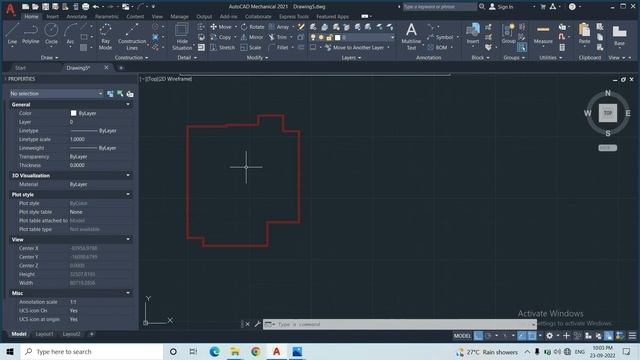Toggle group selection icon in Groups panel
This screenshot has width=640, height=360.
point(522,48)
